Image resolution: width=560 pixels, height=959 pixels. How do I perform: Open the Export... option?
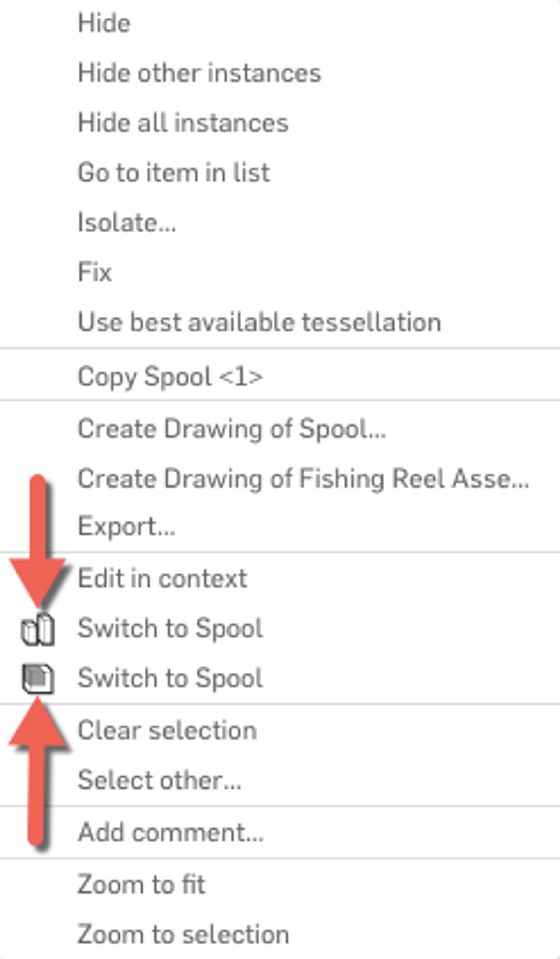[126, 527]
